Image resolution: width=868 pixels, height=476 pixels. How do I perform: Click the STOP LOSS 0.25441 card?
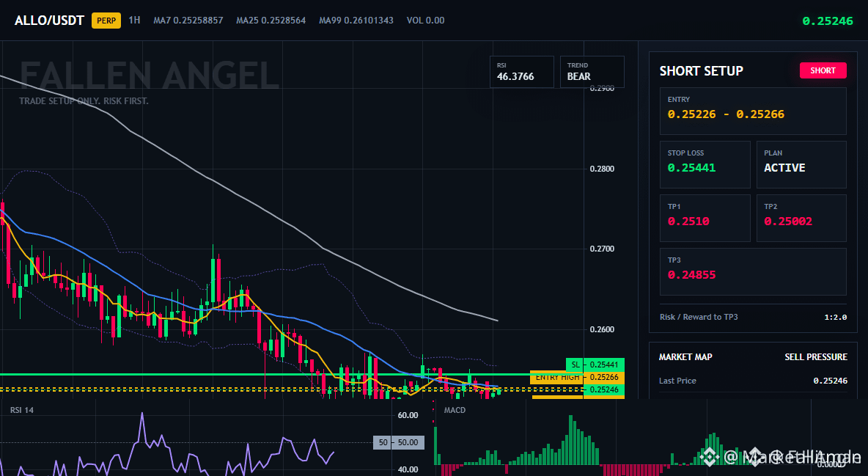click(x=705, y=164)
